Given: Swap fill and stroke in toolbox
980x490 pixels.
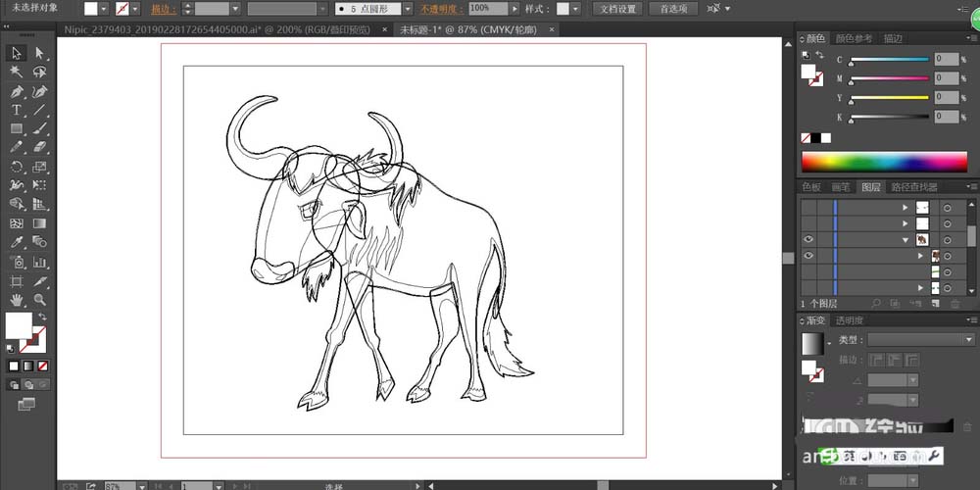Looking at the screenshot, I should (x=42, y=317).
